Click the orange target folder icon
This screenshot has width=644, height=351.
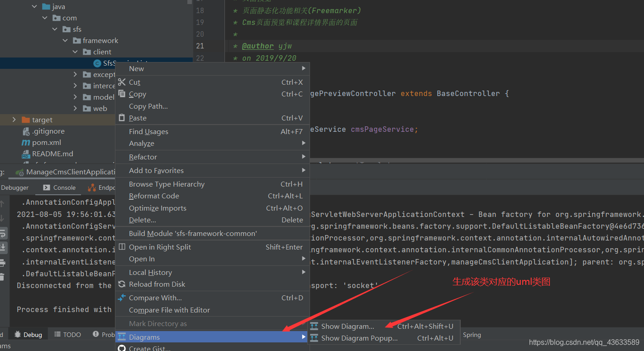26,120
